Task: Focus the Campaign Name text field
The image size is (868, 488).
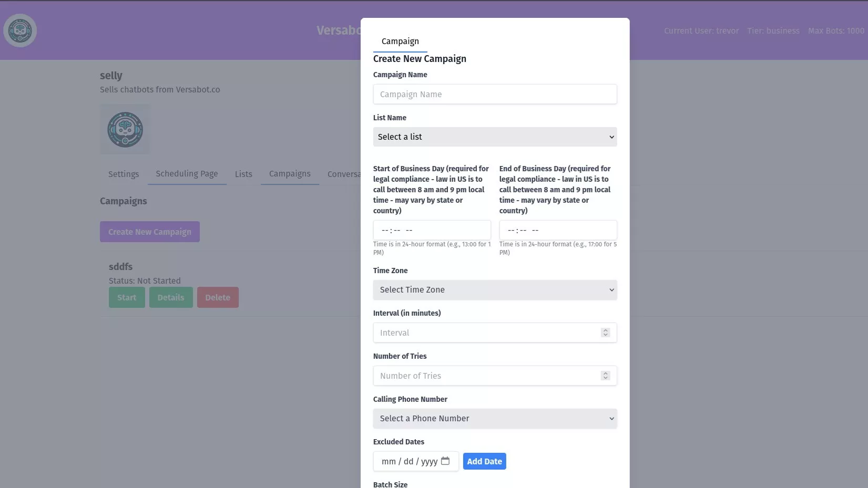Action: (494, 95)
